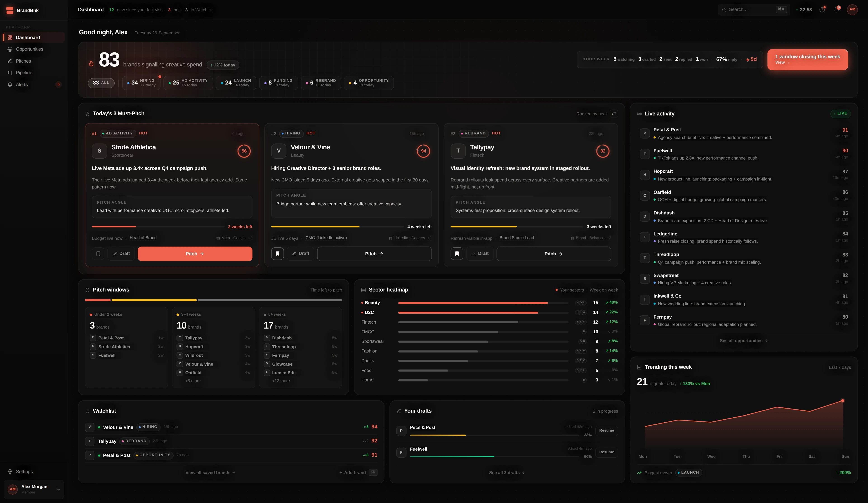This screenshot has width=868, height=503.
Task: Click the Beauty sector heat bar
Action: pos(483,303)
